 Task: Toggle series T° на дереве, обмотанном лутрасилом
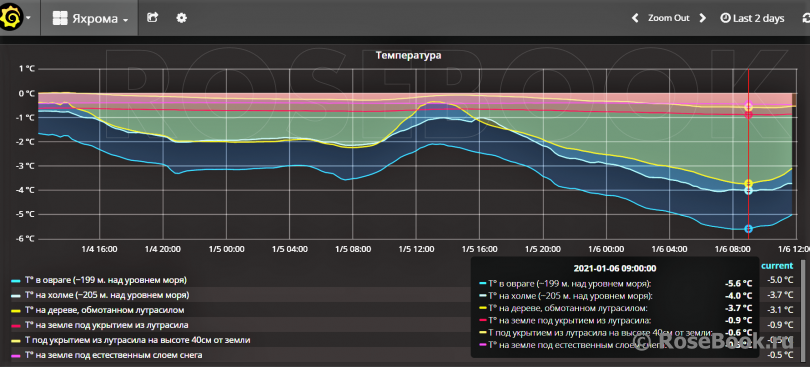104,310
